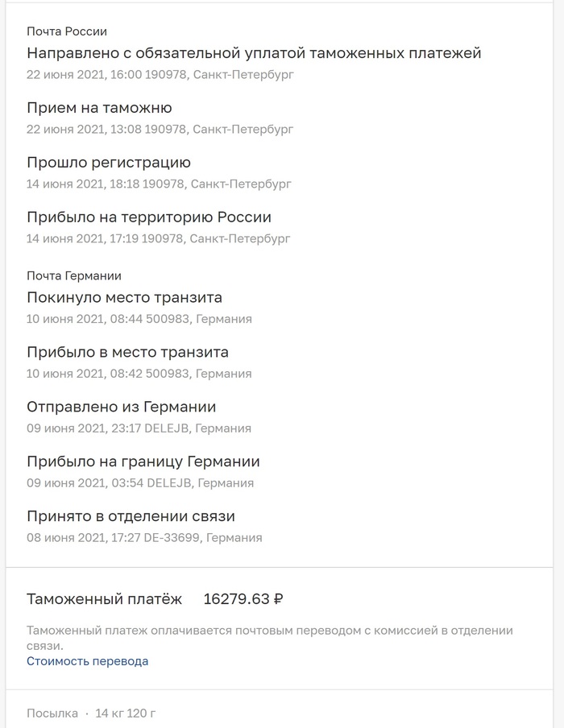This screenshot has height=728, width=564.
Task: Click the "Прибыло на границу Германии" status
Action: 143,461
